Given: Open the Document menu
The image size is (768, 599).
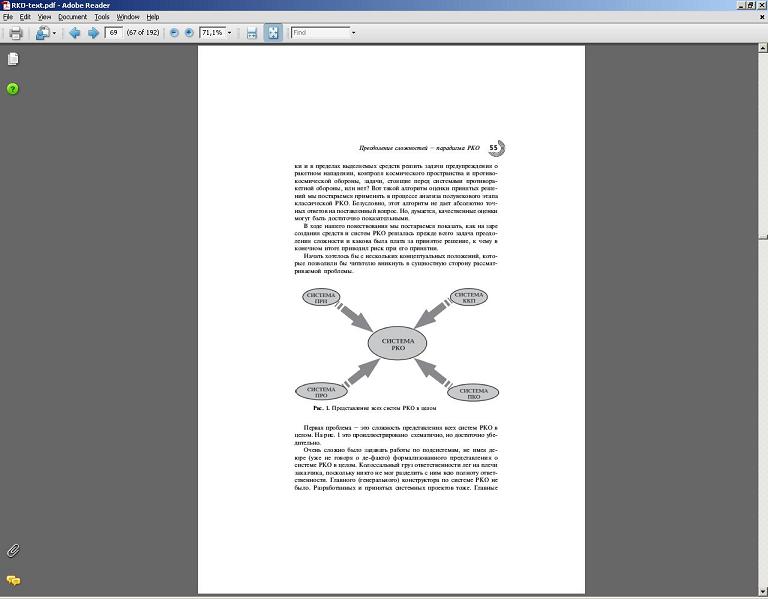Looking at the screenshot, I should pyautogui.click(x=72, y=17).
